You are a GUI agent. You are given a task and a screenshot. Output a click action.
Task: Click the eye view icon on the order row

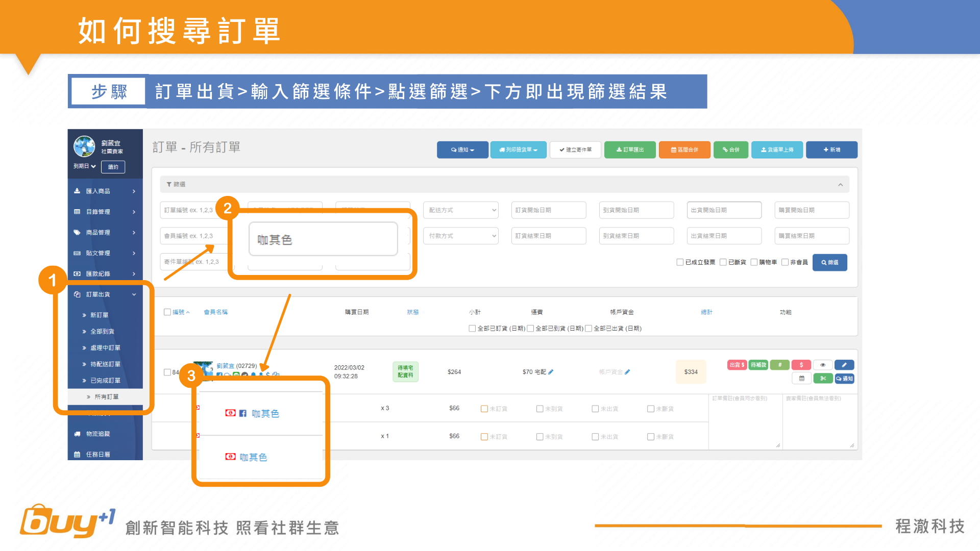pos(822,365)
